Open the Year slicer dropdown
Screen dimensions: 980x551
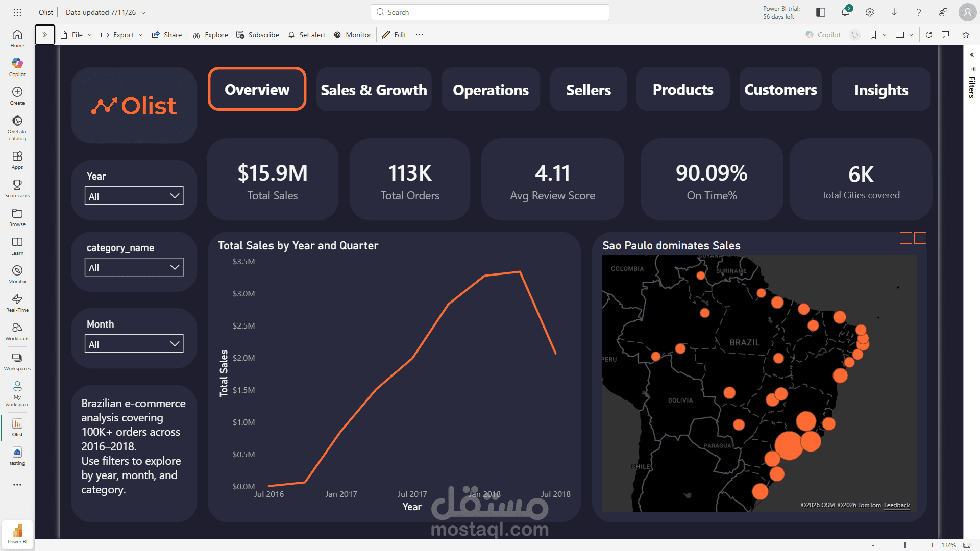(x=134, y=196)
